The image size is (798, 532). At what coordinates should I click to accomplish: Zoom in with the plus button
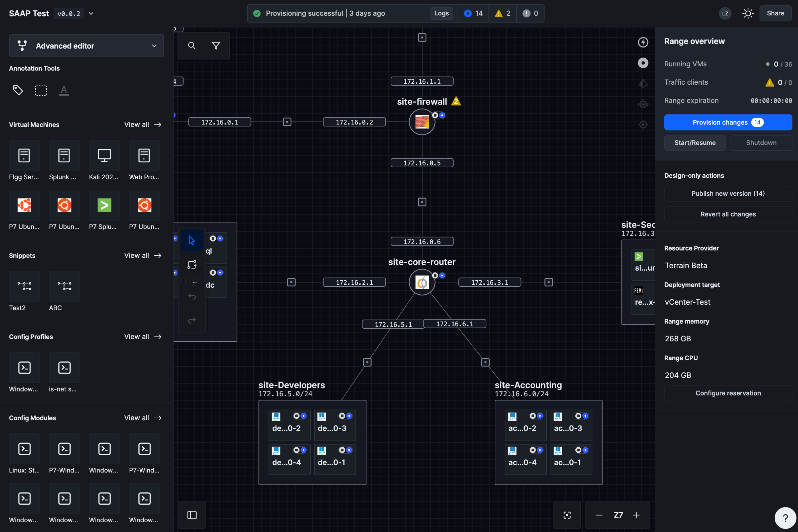point(636,515)
